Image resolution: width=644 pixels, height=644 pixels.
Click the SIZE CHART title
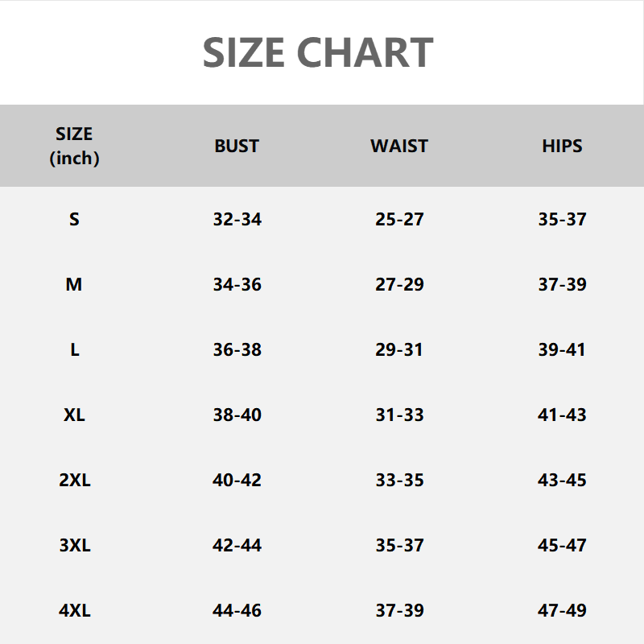click(x=318, y=52)
